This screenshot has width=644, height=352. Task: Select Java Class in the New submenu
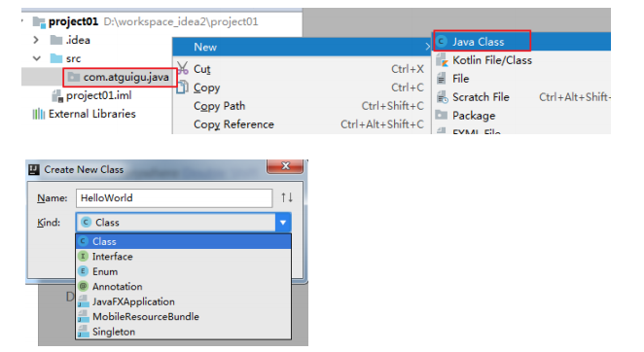[521, 42]
